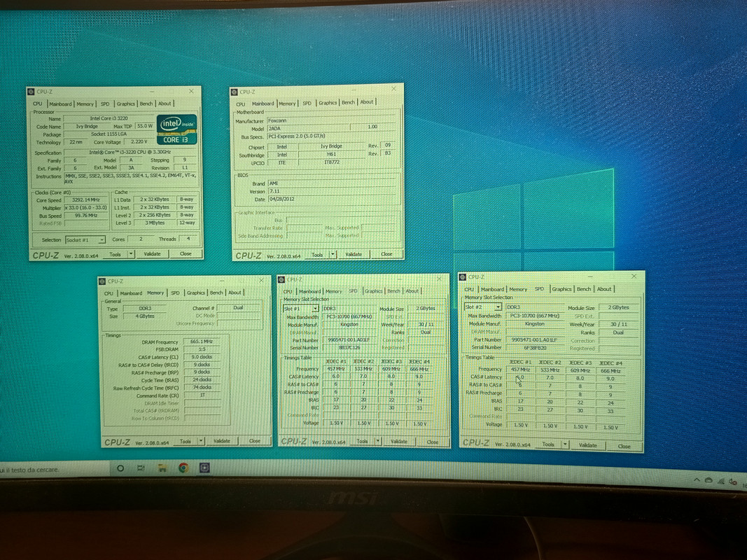747x560 pixels.
Task: Click the taskbar search box
Action: (x=55, y=470)
